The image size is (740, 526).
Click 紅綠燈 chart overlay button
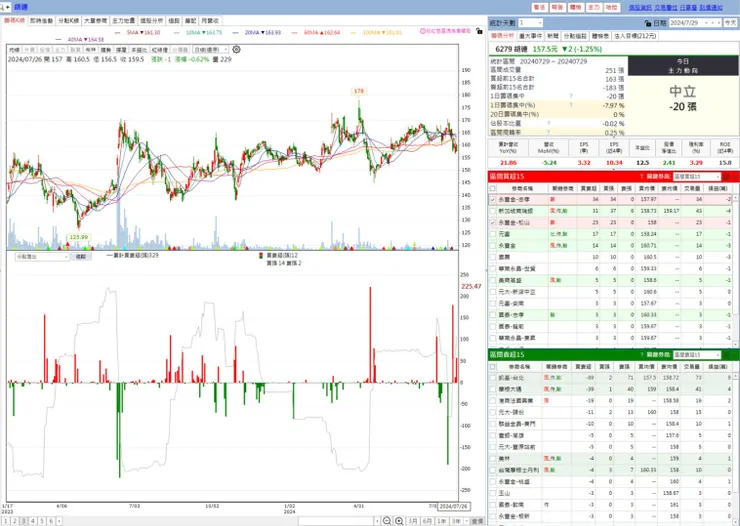[x=160, y=50]
